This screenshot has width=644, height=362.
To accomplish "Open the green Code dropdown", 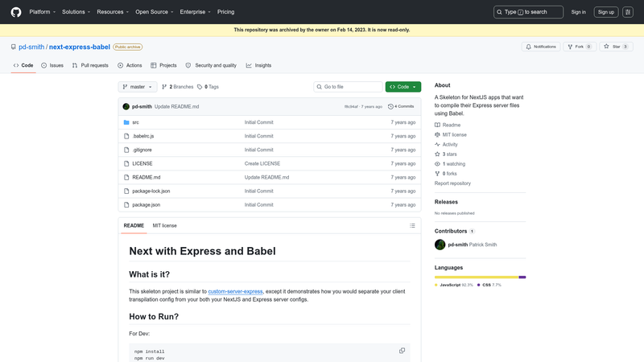I will click(x=403, y=87).
